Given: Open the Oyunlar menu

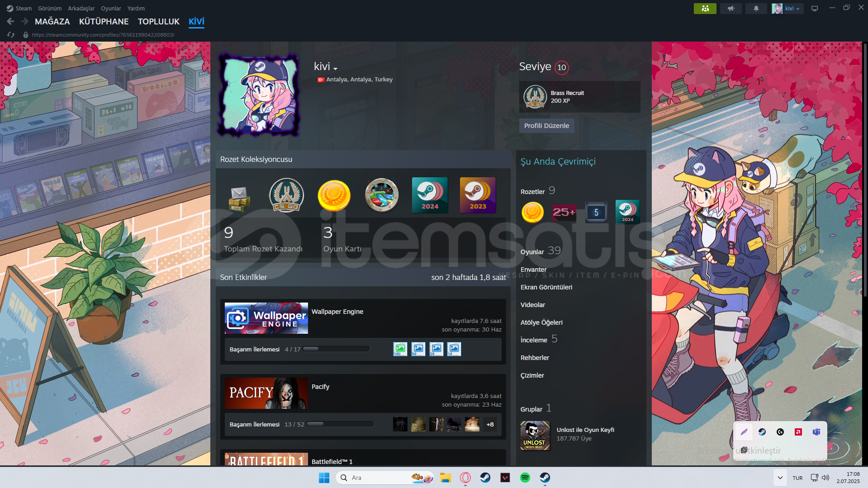Looking at the screenshot, I should (x=111, y=8).
